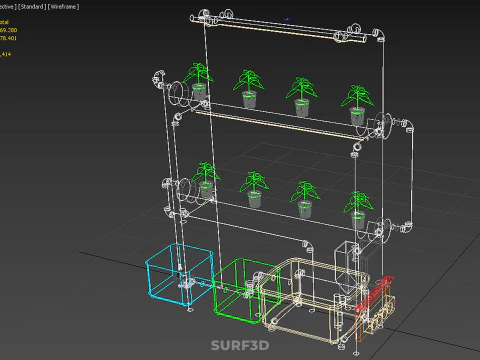Image resolution: width=480 pixels, height=360 pixels.
Task: Pick the second plant on the top shelf
Action: [249, 88]
